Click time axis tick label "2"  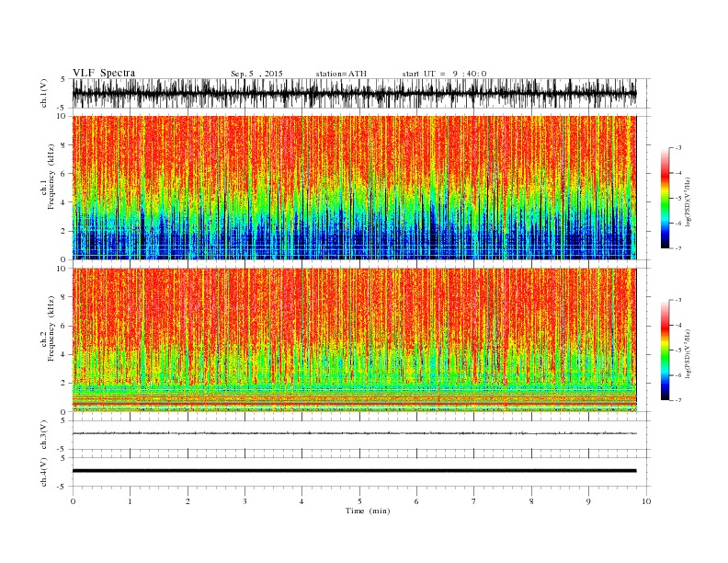tap(188, 501)
